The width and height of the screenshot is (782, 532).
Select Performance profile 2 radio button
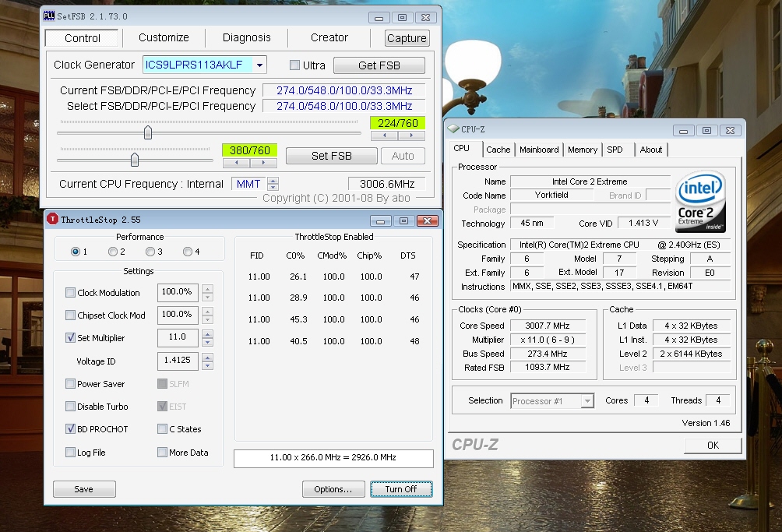pyautogui.click(x=113, y=252)
